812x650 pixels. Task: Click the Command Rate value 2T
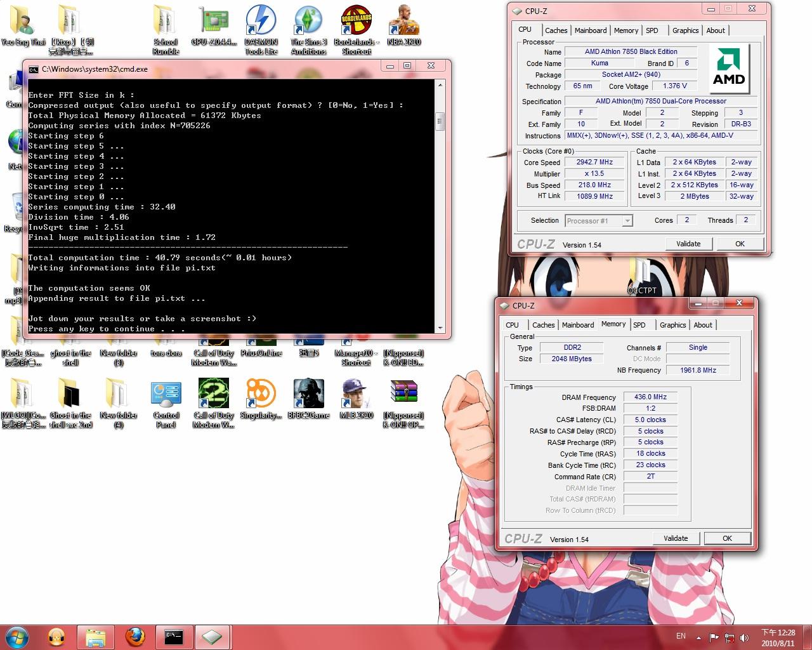coord(650,477)
